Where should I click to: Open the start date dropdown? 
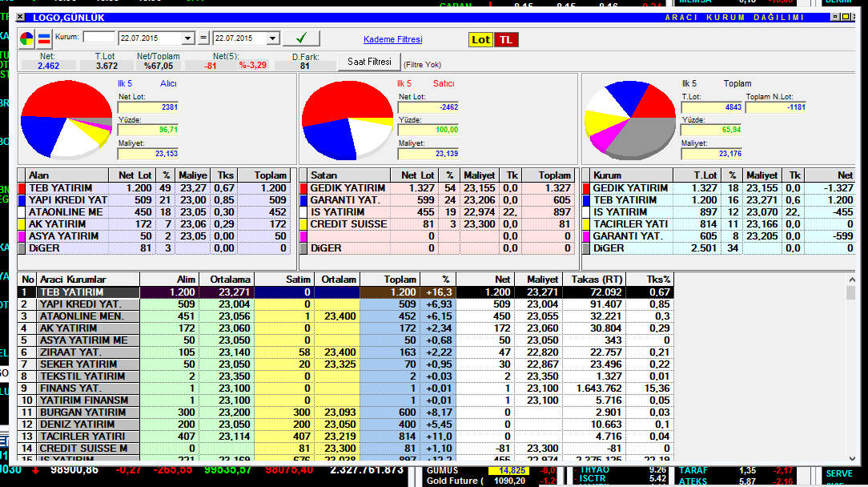188,38
